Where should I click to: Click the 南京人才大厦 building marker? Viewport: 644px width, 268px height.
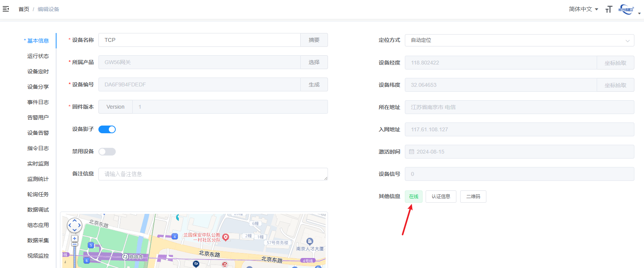coord(310,241)
